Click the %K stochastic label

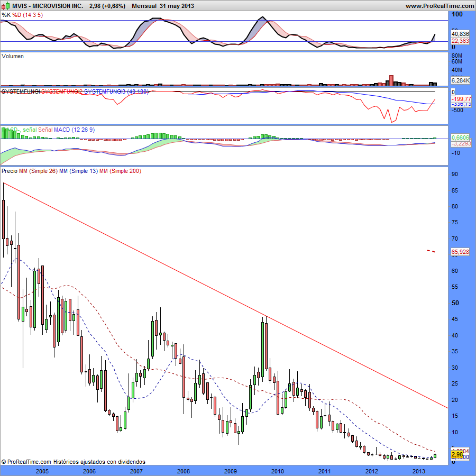pyautogui.click(x=6, y=15)
